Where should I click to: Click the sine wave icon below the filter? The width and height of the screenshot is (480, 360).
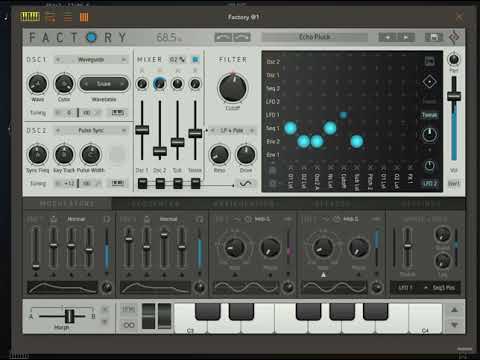246,183
